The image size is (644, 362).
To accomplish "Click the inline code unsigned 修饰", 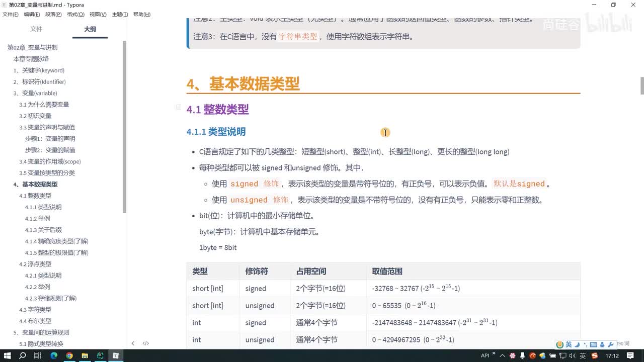I will pyautogui.click(x=260, y=200).
